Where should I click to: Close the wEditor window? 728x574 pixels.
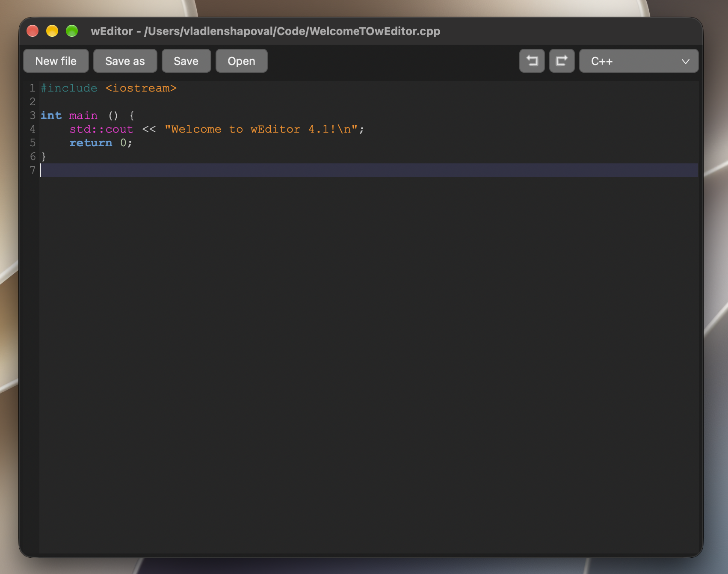33,31
